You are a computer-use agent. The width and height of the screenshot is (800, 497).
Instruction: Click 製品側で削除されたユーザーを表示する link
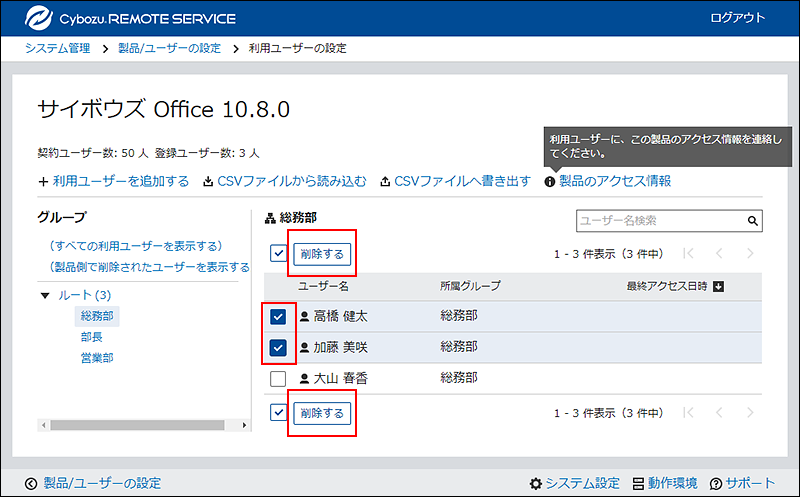(x=149, y=267)
